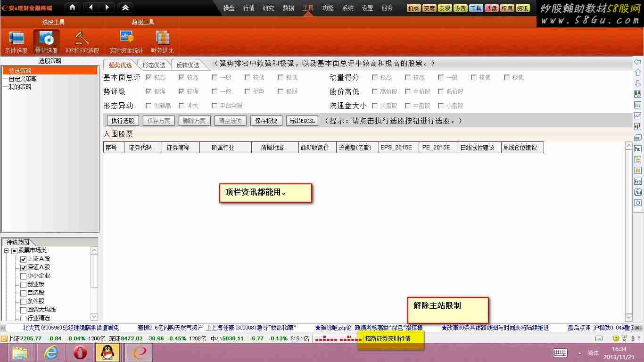This screenshot has width=644, height=362.
Task: Open the 研究 menu
Action: 268,8
